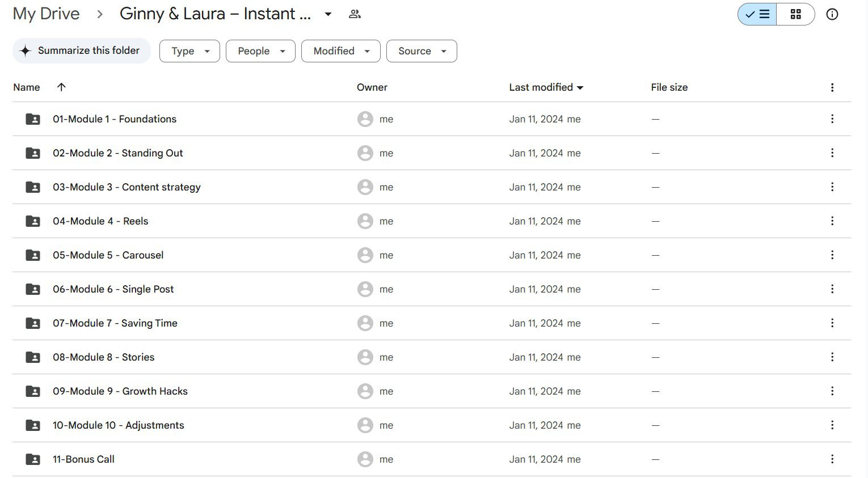Open more actions for 11-Bonus Call

point(832,459)
